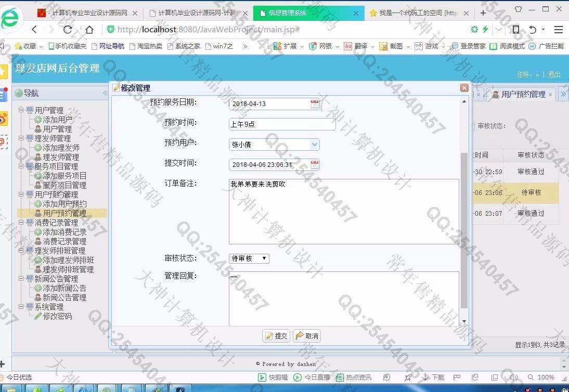The width and height of the screenshot is (569, 392).
Task: Collapse the 用户预约管理 tree folder
Action: (x=21, y=194)
